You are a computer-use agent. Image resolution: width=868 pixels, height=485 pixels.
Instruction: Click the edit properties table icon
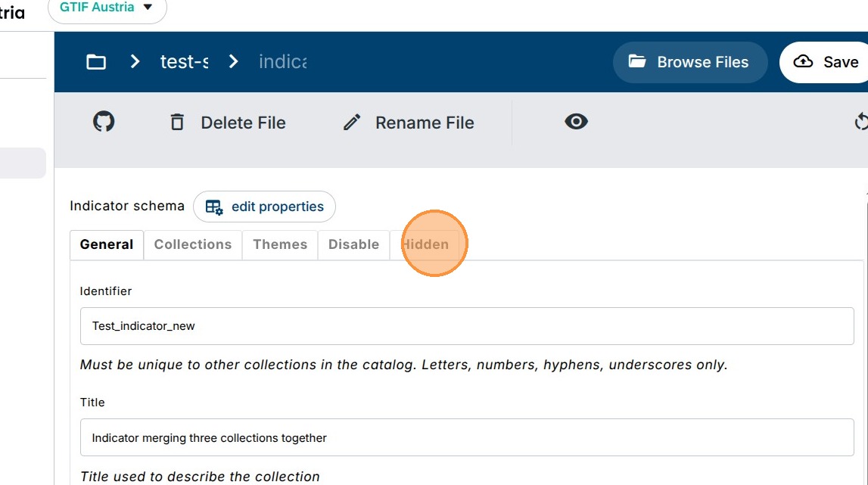[214, 207]
